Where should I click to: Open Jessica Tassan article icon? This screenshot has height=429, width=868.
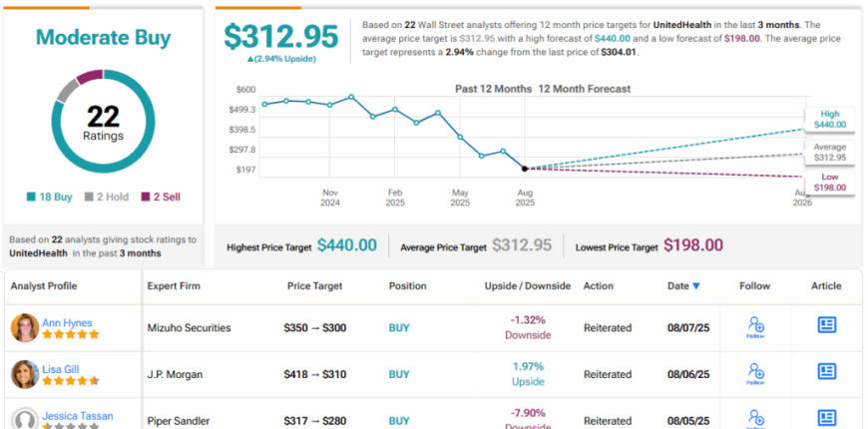coord(826,418)
